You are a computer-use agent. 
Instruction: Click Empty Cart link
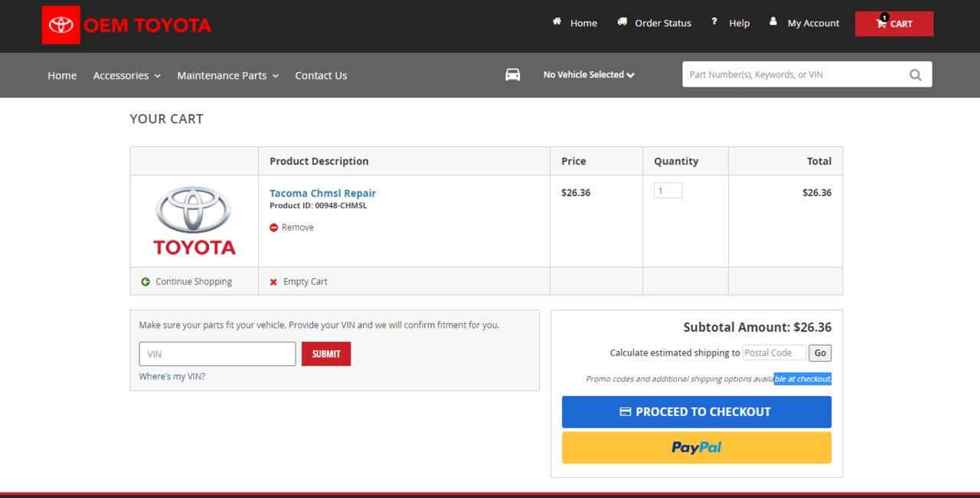305,282
